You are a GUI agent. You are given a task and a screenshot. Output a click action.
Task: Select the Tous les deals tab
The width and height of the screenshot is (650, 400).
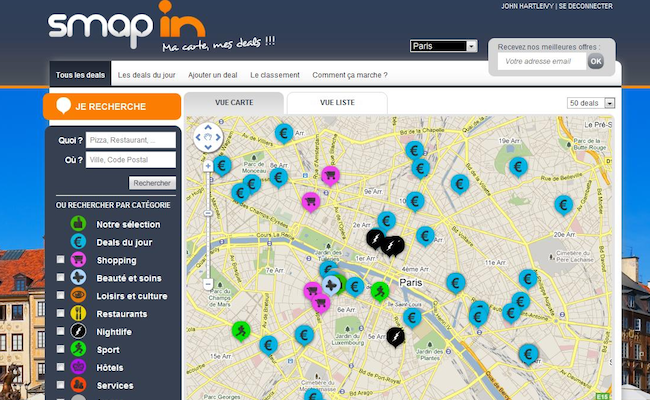[x=80, y=75]
